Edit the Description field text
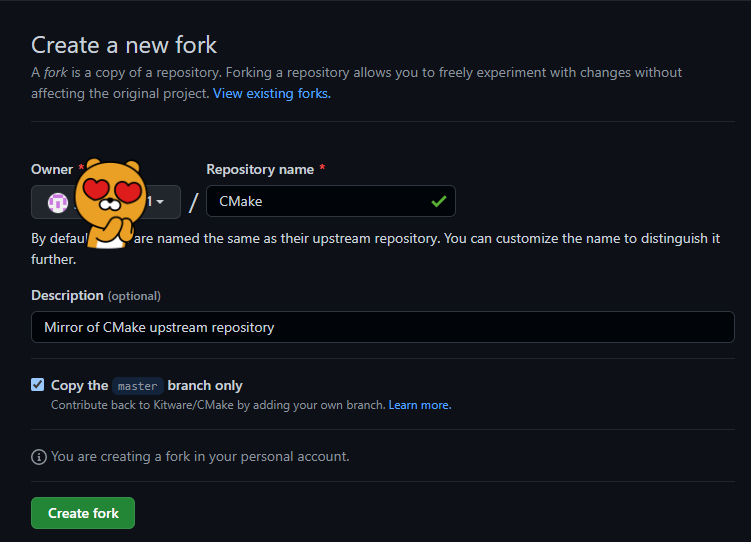 (383, 327)
